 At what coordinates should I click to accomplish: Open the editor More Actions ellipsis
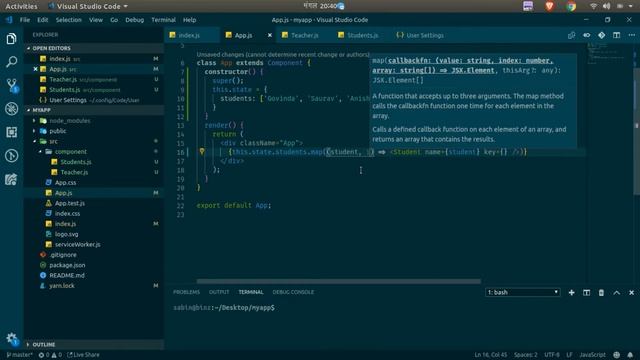click(631, 36)
